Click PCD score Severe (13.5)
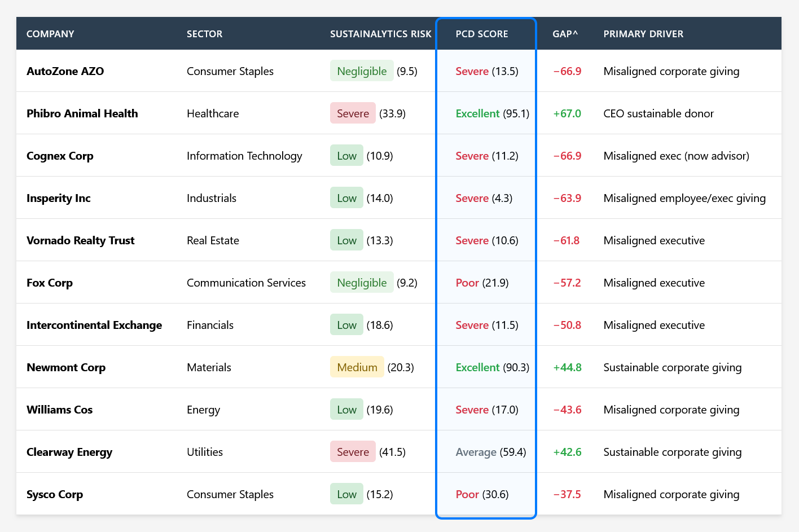Screen dimensions: 799x532 pyautogui.click(x=487, y=71)
